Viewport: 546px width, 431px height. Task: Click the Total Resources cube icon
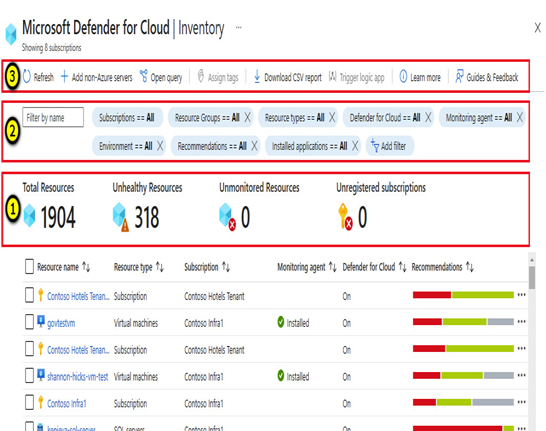click(x=29, y=216)
